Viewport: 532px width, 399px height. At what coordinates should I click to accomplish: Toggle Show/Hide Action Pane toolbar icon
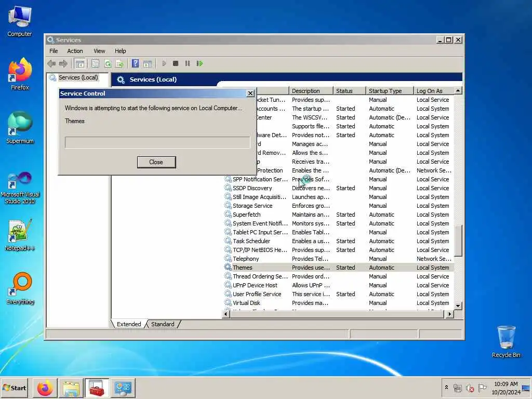point(148,63)
